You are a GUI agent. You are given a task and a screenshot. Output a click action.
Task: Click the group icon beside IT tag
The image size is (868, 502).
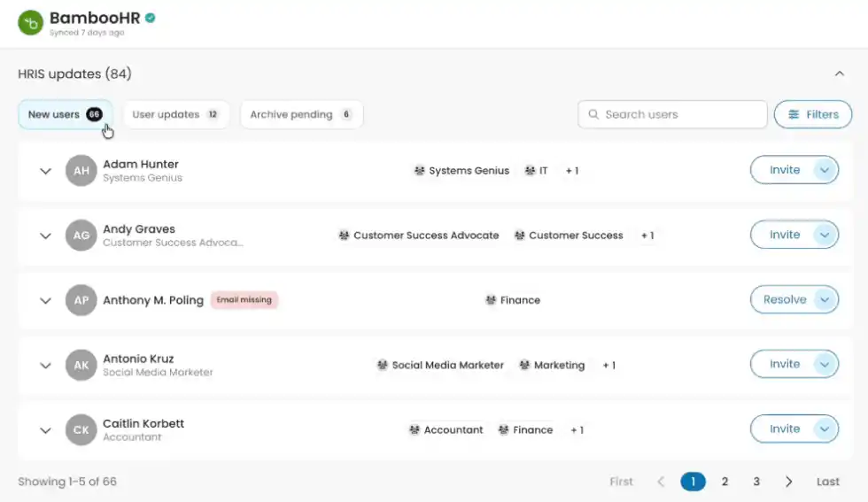coord(531,171)
